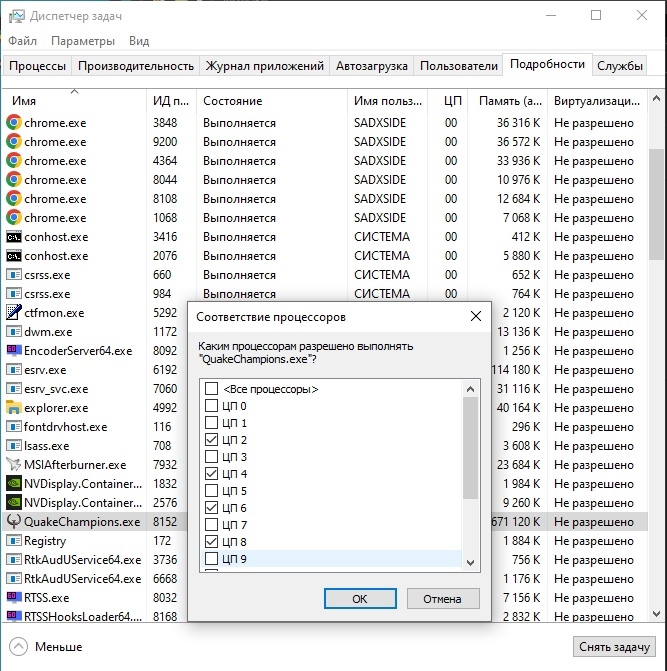
Task: Enable the ЦП 7 checkbox
Action: pos(211,524)
